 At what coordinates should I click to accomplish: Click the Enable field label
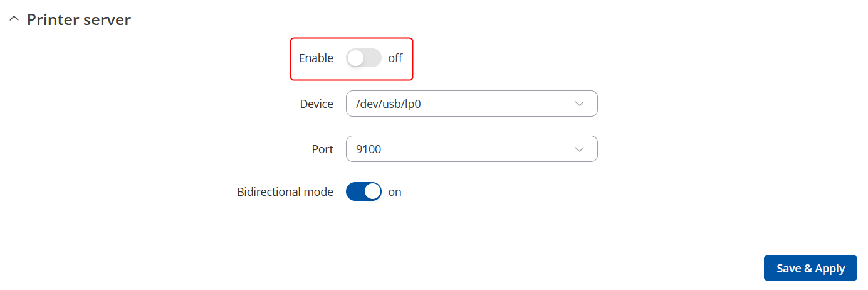(x=316, y=58)
